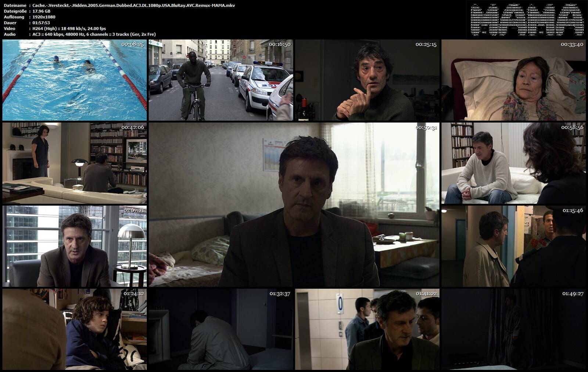Click the H264 video codec details line
This screenshot has width=588, height=372.
point(69,29)
